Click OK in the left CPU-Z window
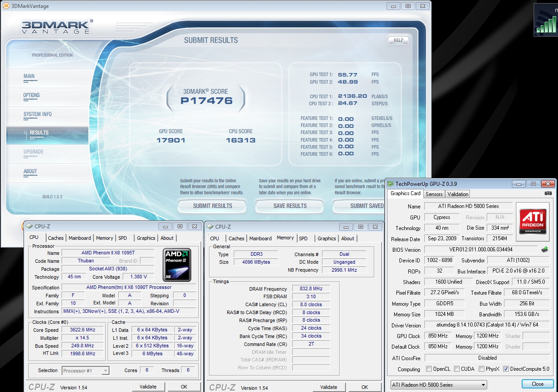The image size is (558, 392). 184,387
